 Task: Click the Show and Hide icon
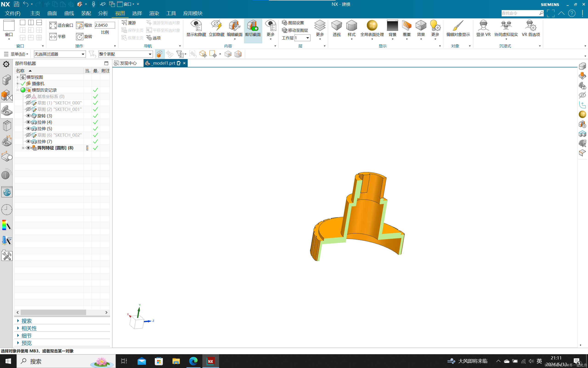click(196, 26)
